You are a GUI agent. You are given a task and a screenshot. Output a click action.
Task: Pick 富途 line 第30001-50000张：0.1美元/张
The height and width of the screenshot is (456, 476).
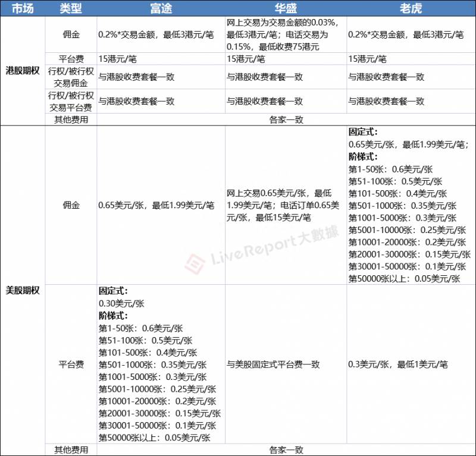tap(157, 425)
